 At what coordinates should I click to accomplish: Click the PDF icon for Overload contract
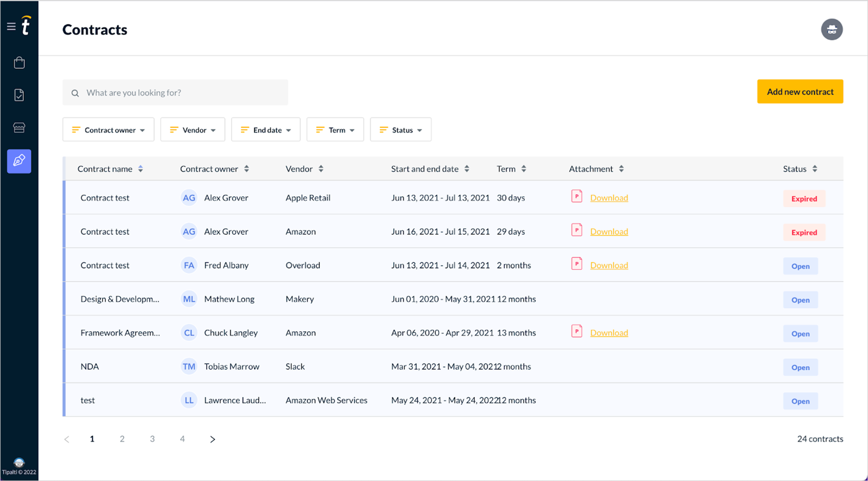pyautogui.click(x=577, y=264)
